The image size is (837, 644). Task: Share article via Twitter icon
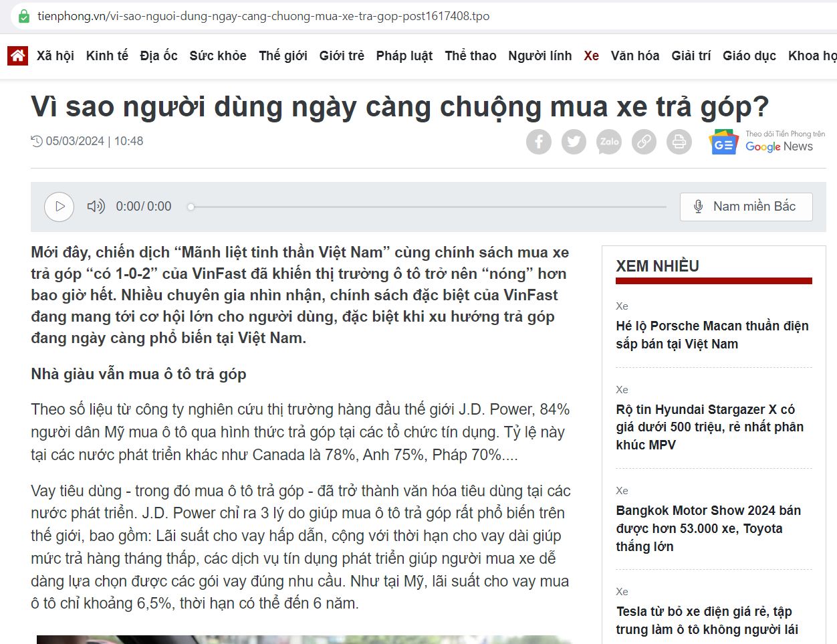(x=574, y=142)
